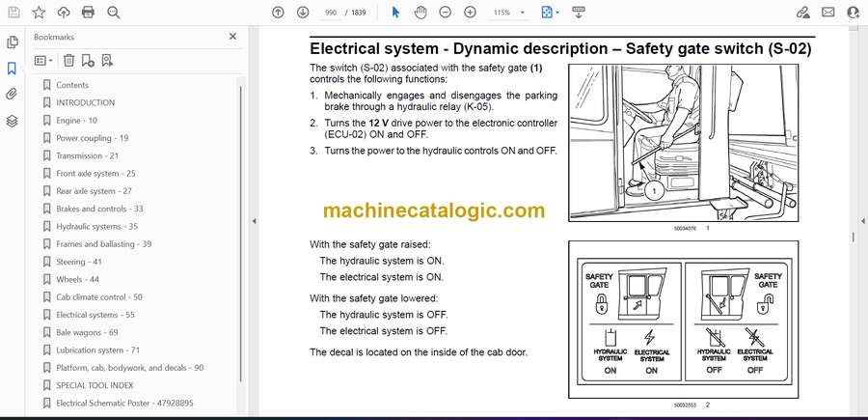
Task: Click the safety gate operator illustration
Action: coord(683,143)
